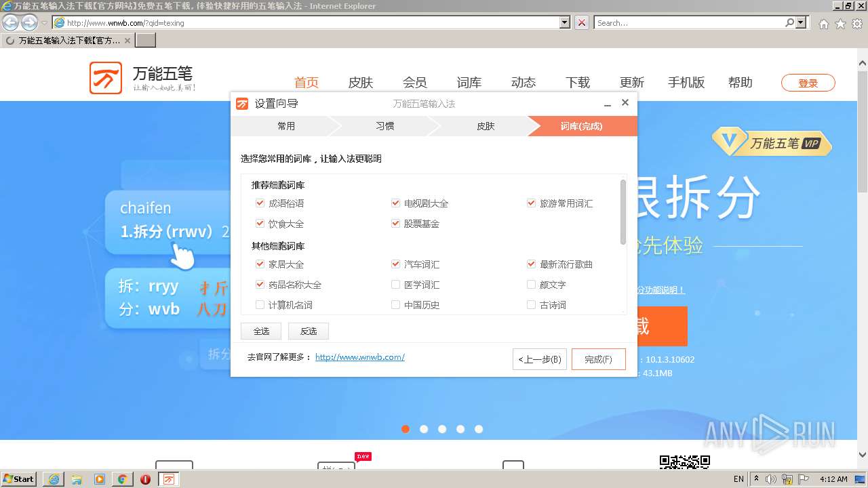Click the 登录 login button

808,83
